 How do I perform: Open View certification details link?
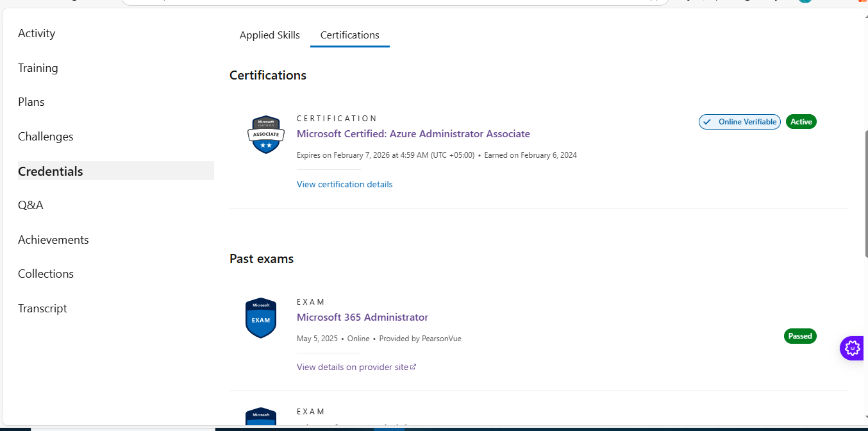(344, 184)
